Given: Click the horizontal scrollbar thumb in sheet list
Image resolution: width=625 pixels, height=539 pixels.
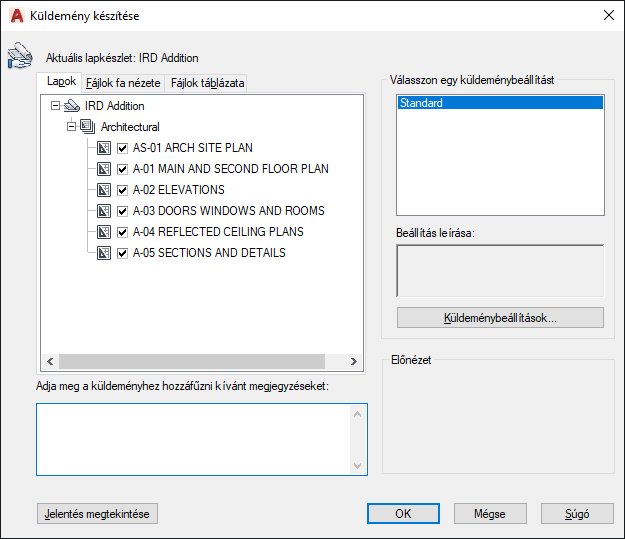Looking at the screenshot, I should [x=192, y=361].
